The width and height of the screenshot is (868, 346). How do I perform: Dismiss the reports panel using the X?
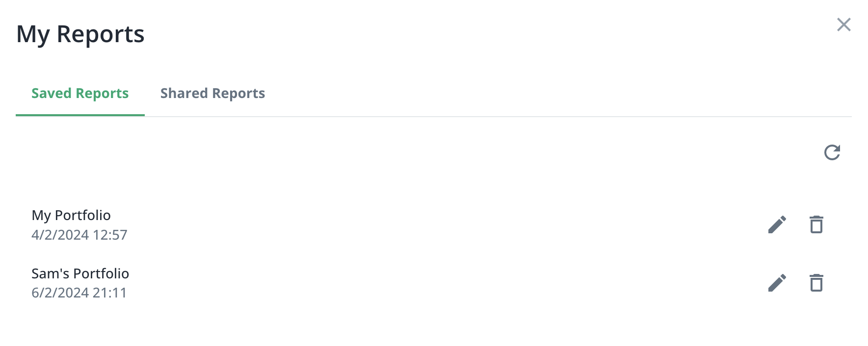[x=844, y=25]
